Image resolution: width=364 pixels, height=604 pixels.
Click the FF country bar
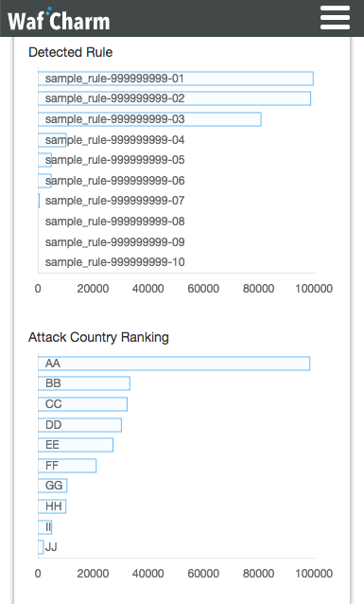67,466
